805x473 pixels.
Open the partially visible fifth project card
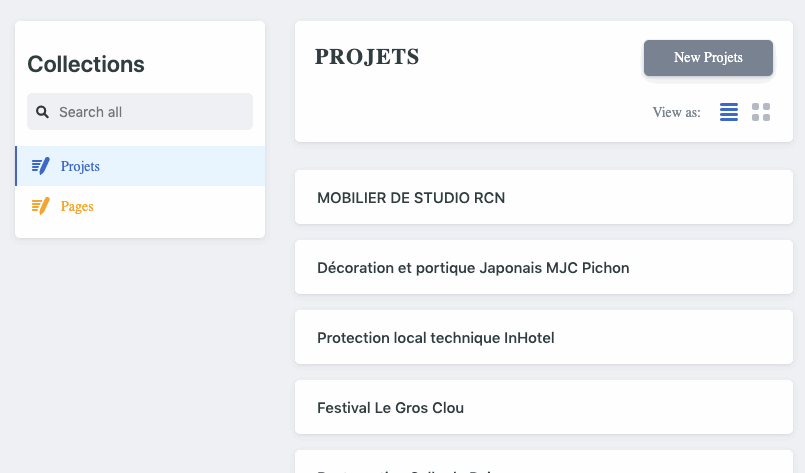pos(544,462)
